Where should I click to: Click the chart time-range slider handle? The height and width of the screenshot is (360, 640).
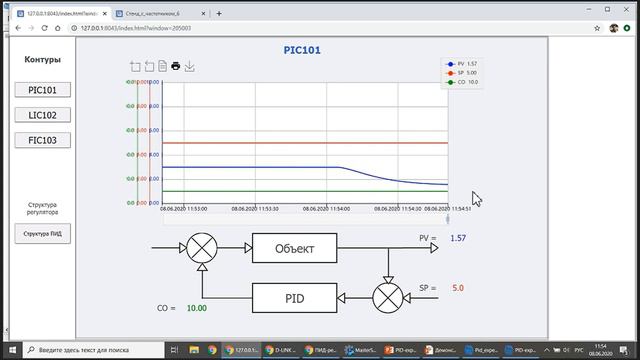(x=448, y=219)
